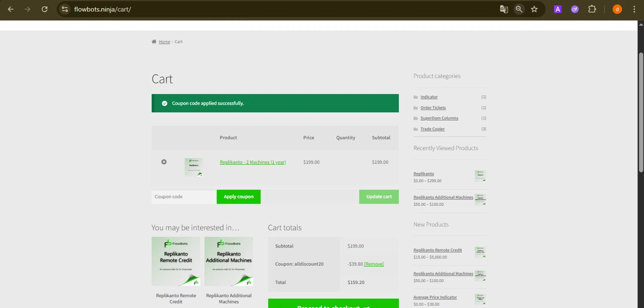This screenshot has height=308, width=644.
Task: Open Replikanto Additional Machines in New Products
Action: pyautogui.click(x=443, y=274)
